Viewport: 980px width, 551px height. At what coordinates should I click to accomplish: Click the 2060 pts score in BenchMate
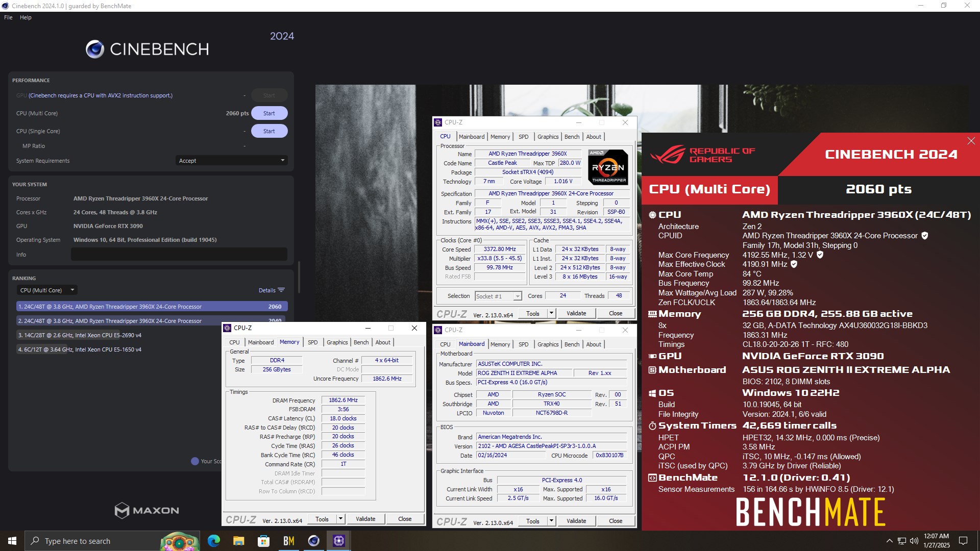pos(878,189)
